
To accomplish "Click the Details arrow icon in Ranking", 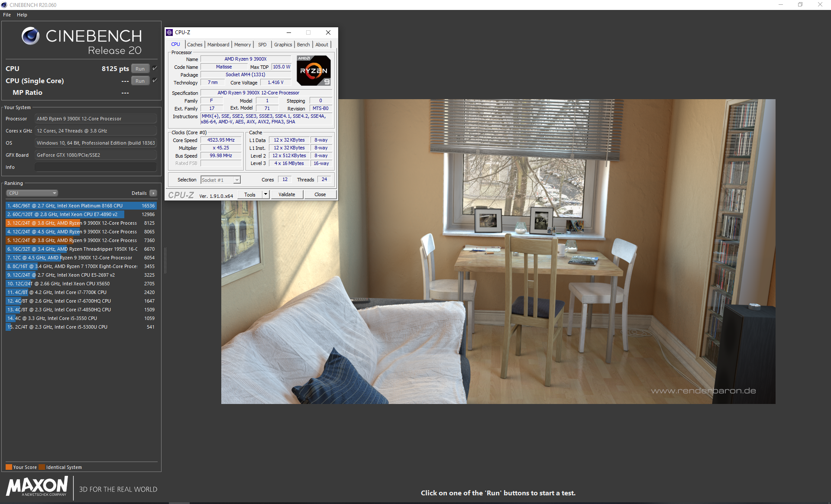I will (153, 193).
